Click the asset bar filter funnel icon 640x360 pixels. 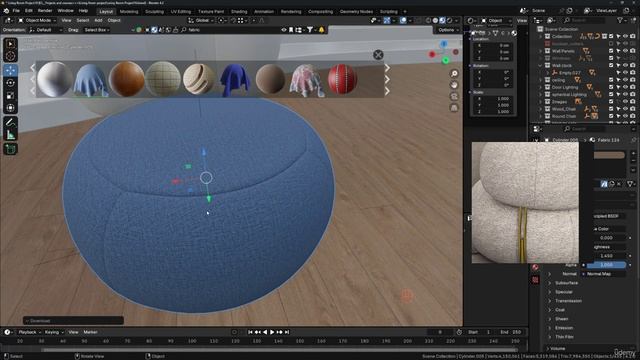(x=310, y=30)
